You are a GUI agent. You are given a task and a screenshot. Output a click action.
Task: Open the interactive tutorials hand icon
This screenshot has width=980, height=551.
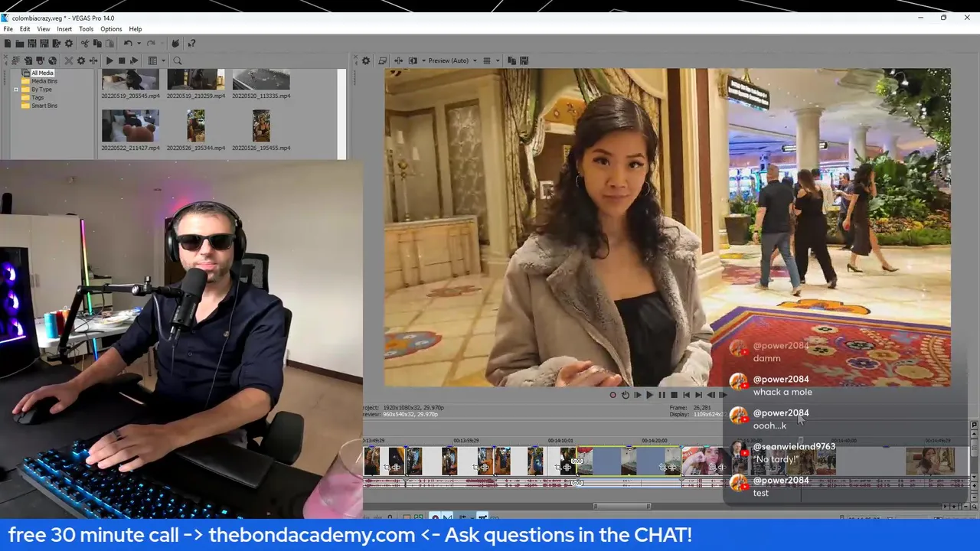(x=175, y=44)
